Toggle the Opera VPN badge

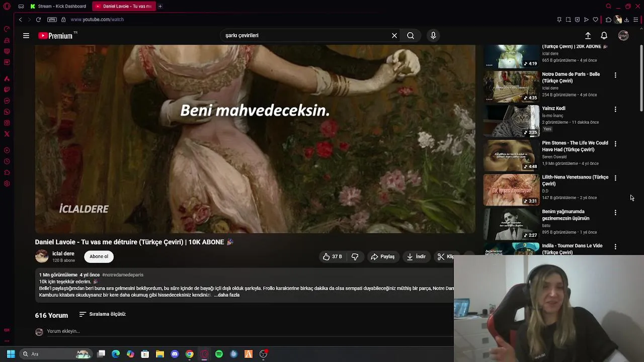(52, 20)
